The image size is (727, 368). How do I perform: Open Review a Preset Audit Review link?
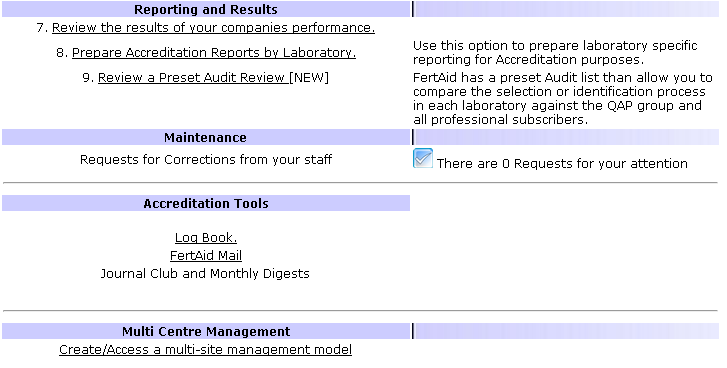(193, 78)
